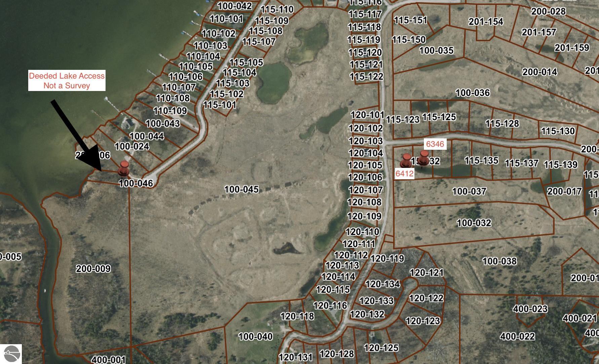Image resolution: width=599 pixels, height=364 pixels.
Task: Select parcel 200-009 near the shoreline
Action: [93, 269]
